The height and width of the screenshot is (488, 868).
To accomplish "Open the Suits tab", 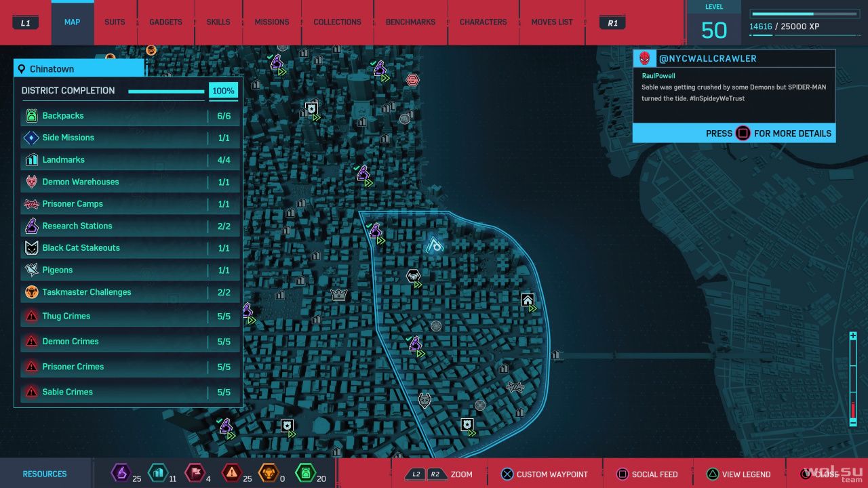I will [x=115, y=22].
